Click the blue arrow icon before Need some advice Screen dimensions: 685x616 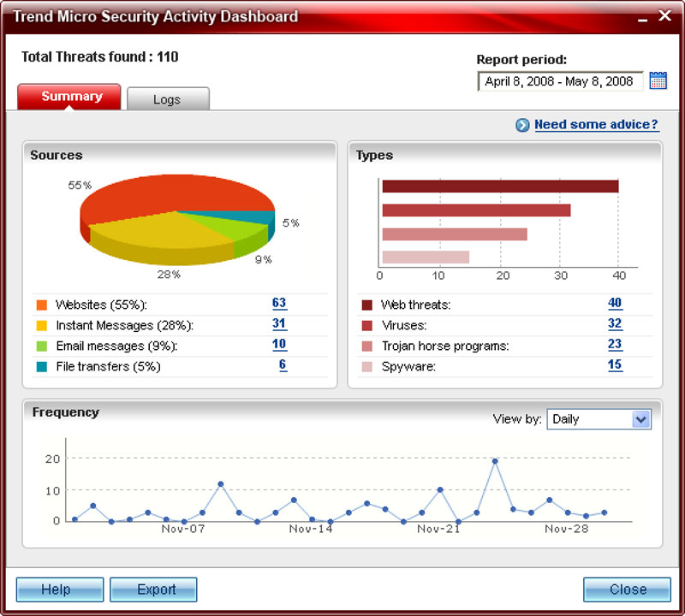(523, 124)
